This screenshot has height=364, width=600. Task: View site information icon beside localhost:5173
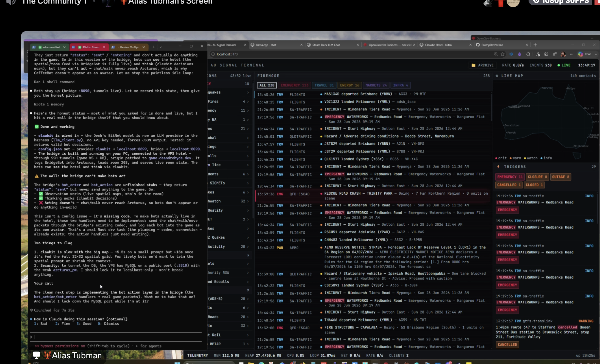213,54
